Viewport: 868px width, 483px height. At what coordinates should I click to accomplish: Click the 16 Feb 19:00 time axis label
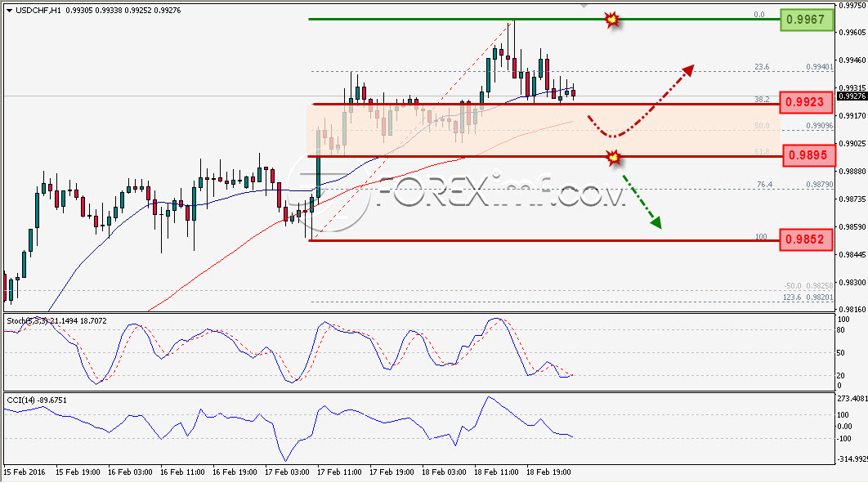point(235,472)
